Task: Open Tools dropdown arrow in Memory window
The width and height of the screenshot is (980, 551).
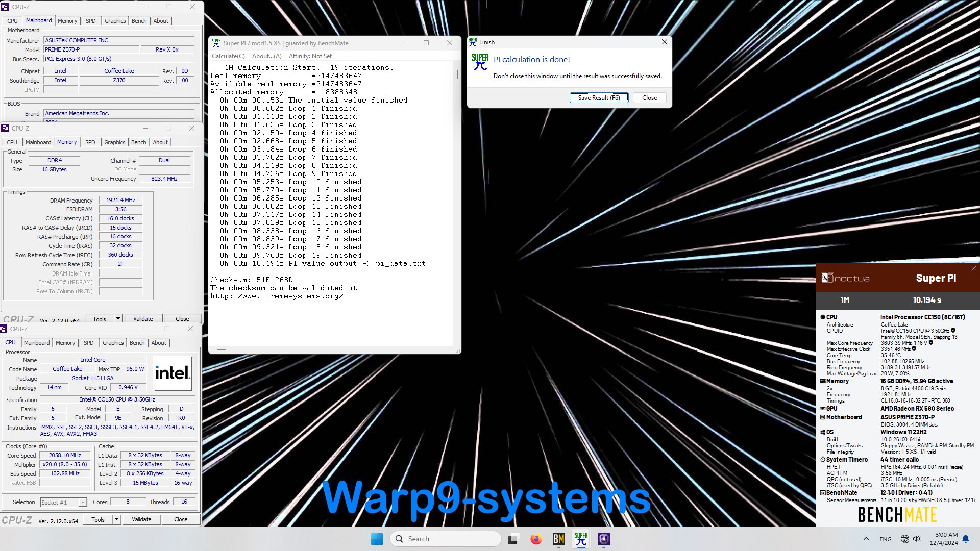Action: pyautogui.click(x=118, y=319)
